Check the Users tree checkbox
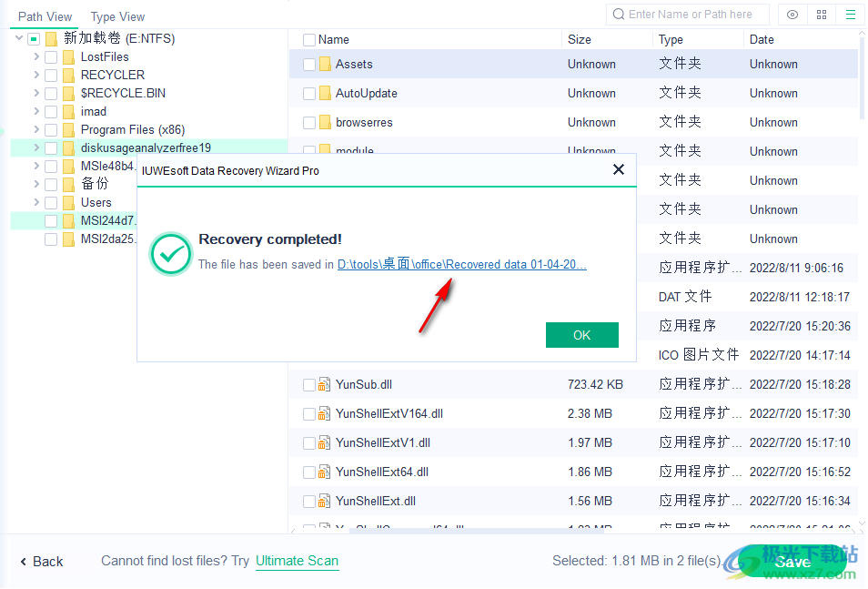868x589 pixels. click(x=51, y=203)
